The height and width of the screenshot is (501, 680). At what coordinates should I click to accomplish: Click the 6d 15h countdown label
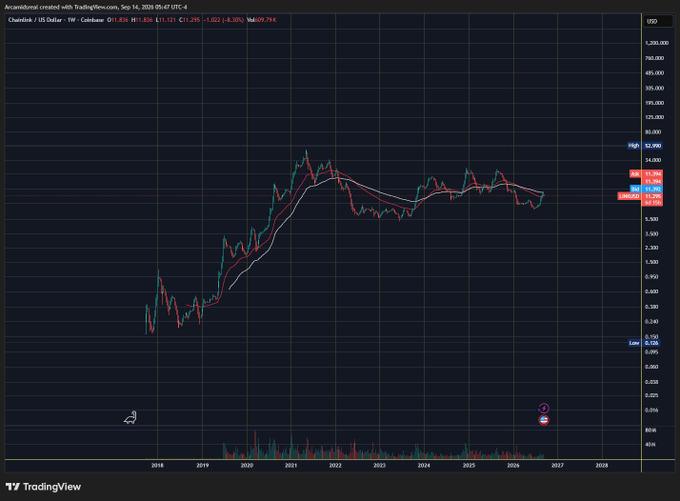click(652, 203)
